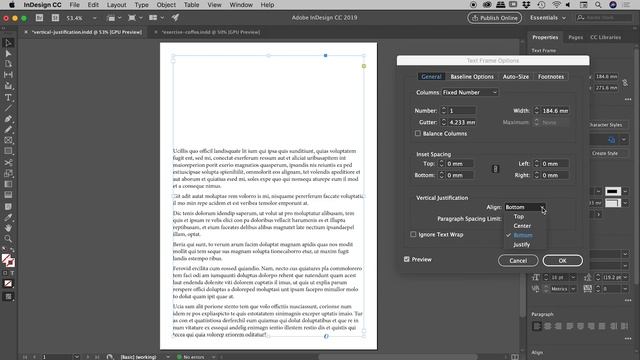Select the Pen tool
Image resolution: width=640 pixels, height=360 pixels.
pos(8,119)
